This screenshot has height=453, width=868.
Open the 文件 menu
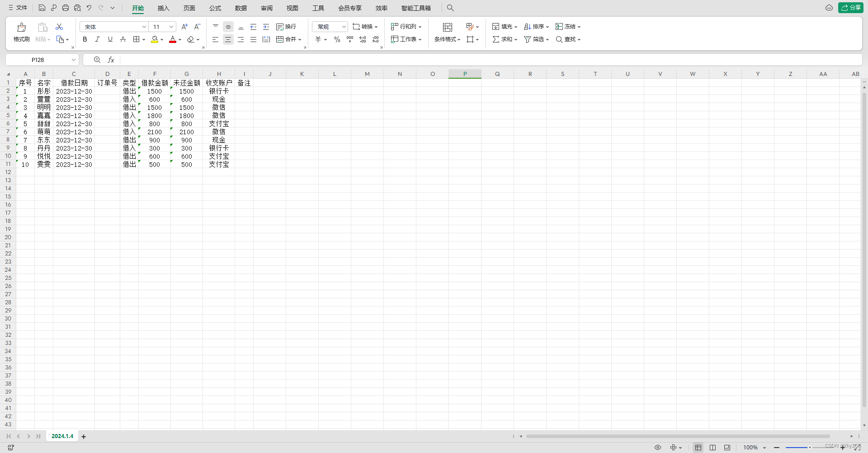[x=18, y=8]
